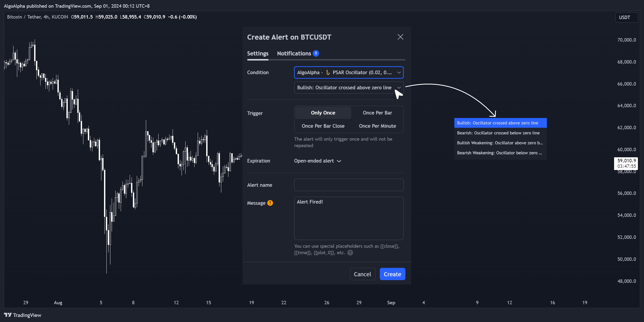Click the Notifications count badge
This screenshot has height=322, width=644.
[316, 53]
